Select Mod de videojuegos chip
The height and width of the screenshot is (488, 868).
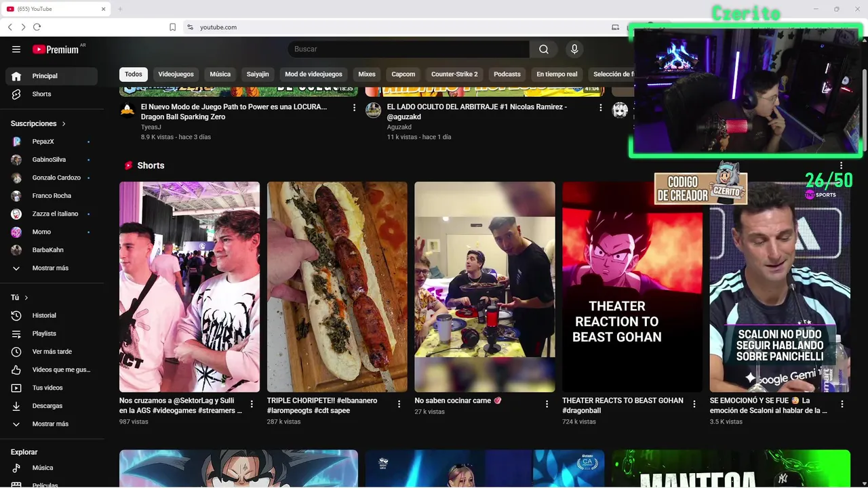(x=313, y=75)
